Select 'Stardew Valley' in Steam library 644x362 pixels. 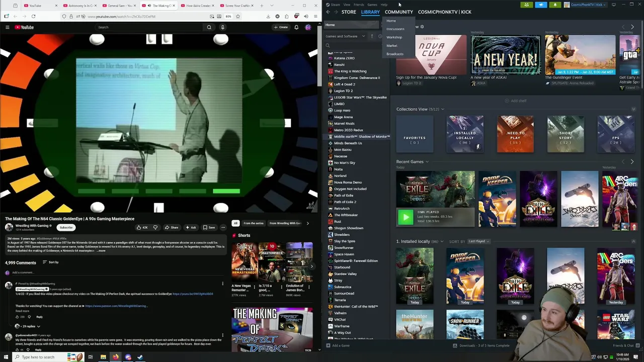(x=345, y=274)
